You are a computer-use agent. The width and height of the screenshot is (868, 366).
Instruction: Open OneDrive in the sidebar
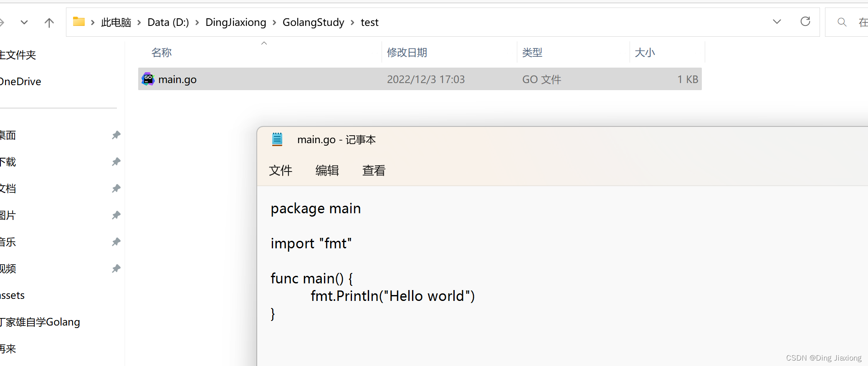(x=20, y=81)
